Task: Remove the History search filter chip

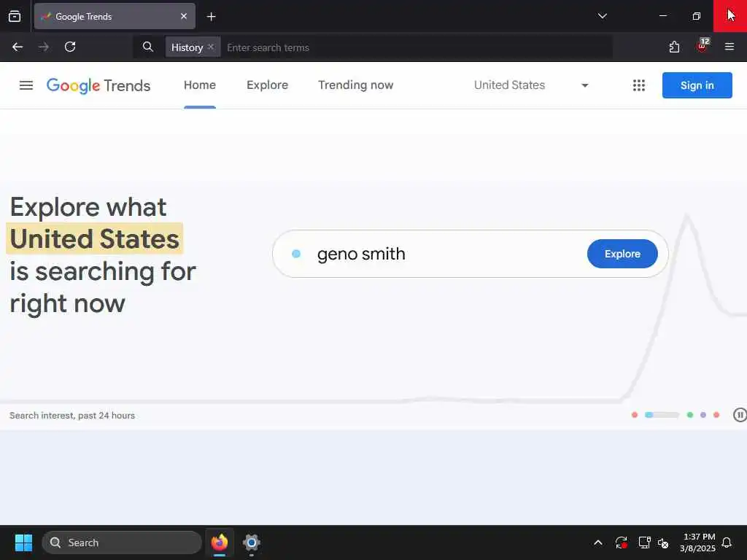Action: pyautogui.click(x=211, y=47)
